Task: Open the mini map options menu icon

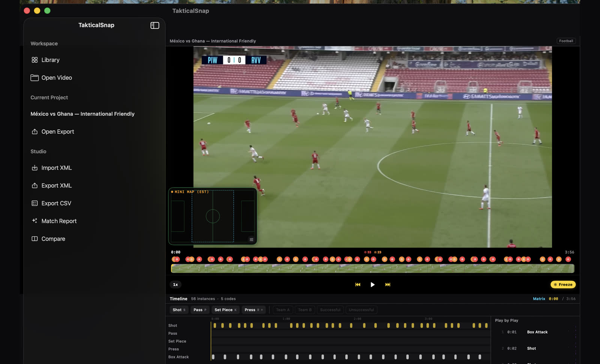Action: pyautogui.click(x=251, y=239)
